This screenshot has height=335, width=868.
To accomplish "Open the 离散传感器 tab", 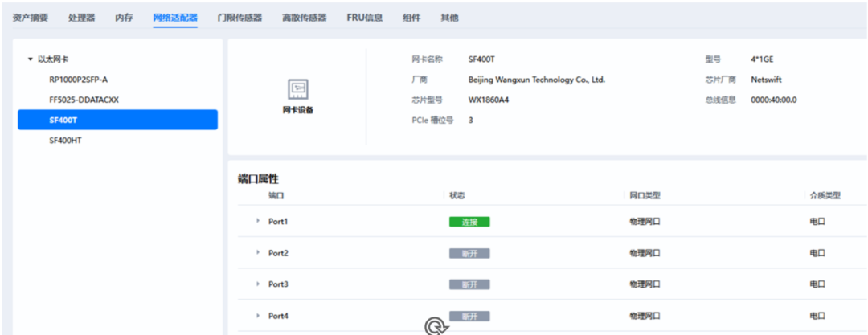I will point(305,18).
